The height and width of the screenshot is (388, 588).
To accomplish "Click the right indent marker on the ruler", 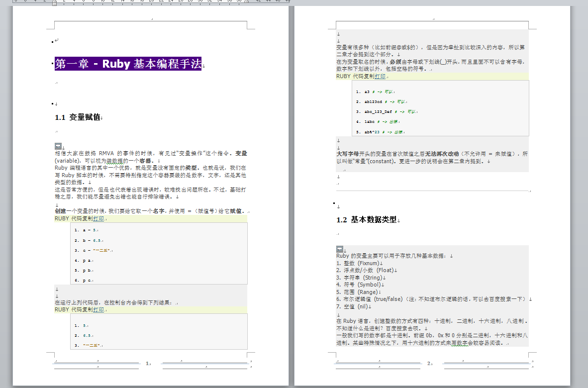I will click(247, 1).
